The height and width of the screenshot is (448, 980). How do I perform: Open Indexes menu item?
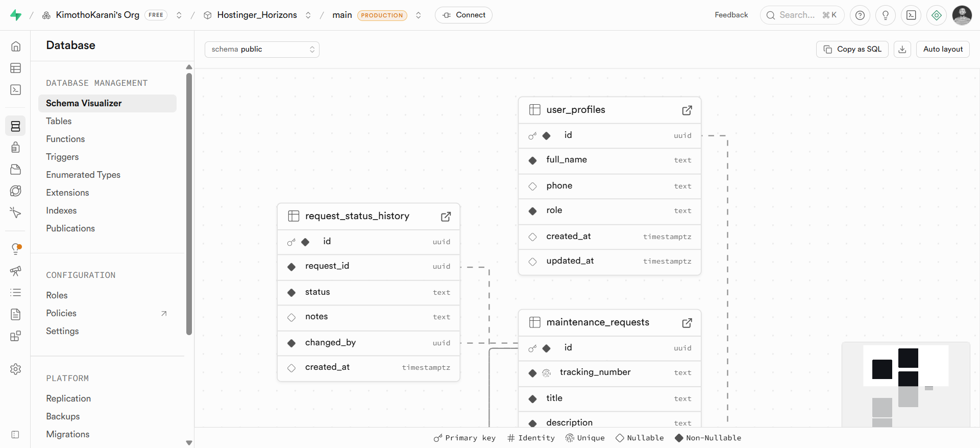pos(61,210)
